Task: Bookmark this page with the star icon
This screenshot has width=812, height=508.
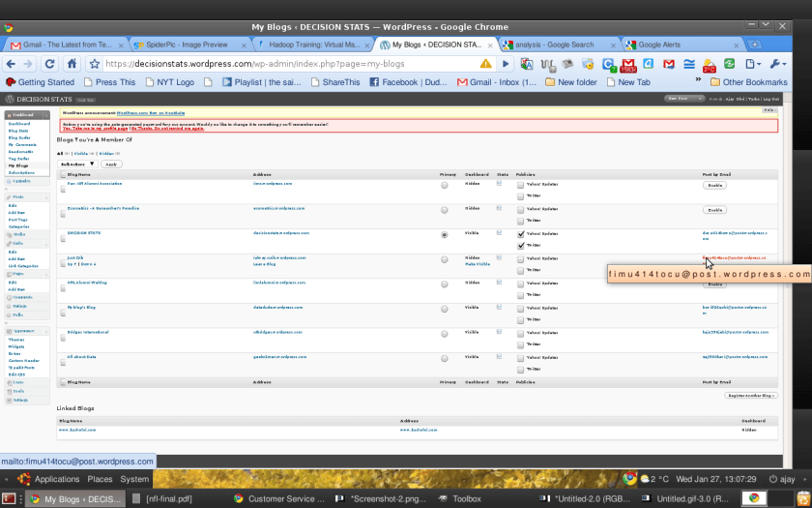Action: tap(97, 64)
